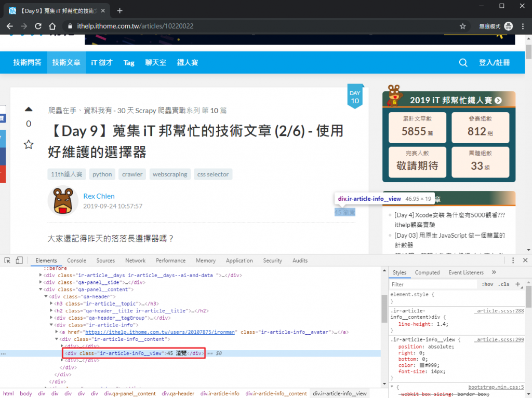The height and width of the screenshot is (398, 532).
Task: Open the Memory tab
Action: (206, 260)
